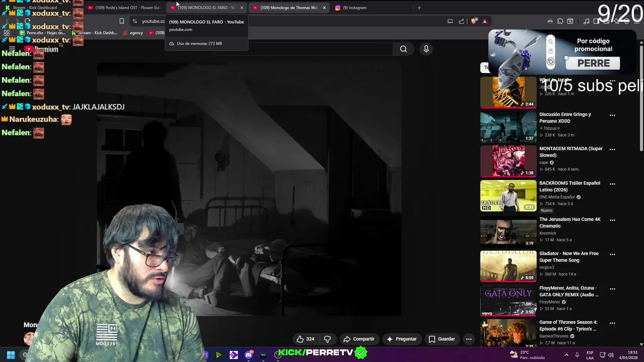Click the taskbar microphone tray icon
Image resolution: width=644 pixels, height=362 pixels.
(x=577, y=354)
